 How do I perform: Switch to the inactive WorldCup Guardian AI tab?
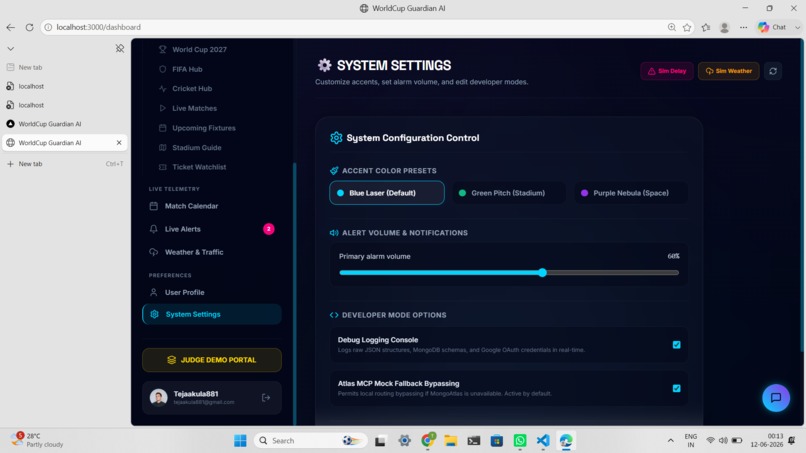click(x=65, y=124)
